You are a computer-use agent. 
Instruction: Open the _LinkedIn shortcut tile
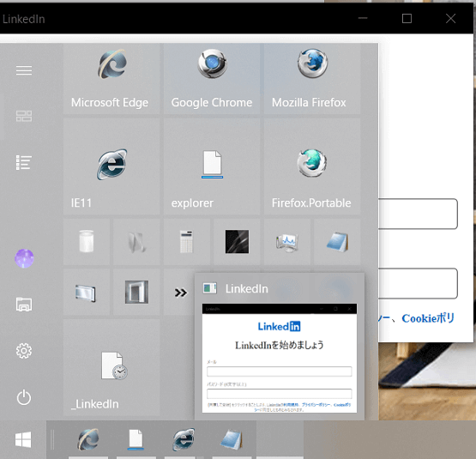(111, 367)
